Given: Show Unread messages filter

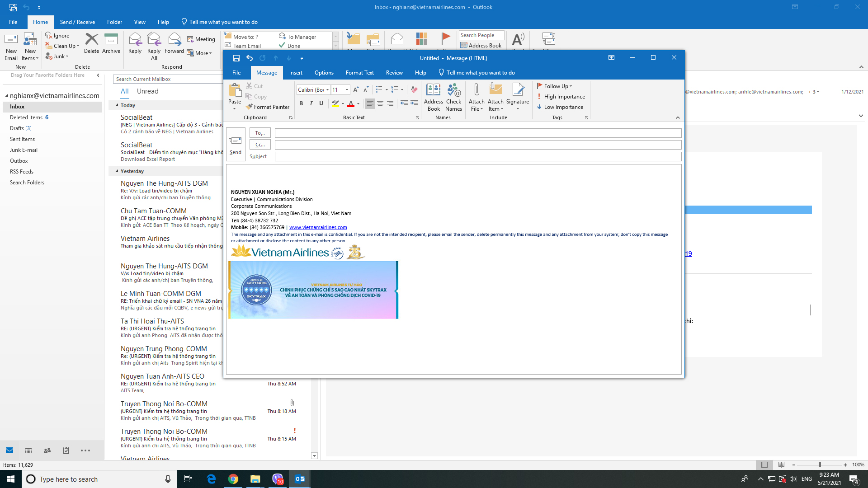Looking at the screenshot, I should pyautogui.click(x=147, y=91).
